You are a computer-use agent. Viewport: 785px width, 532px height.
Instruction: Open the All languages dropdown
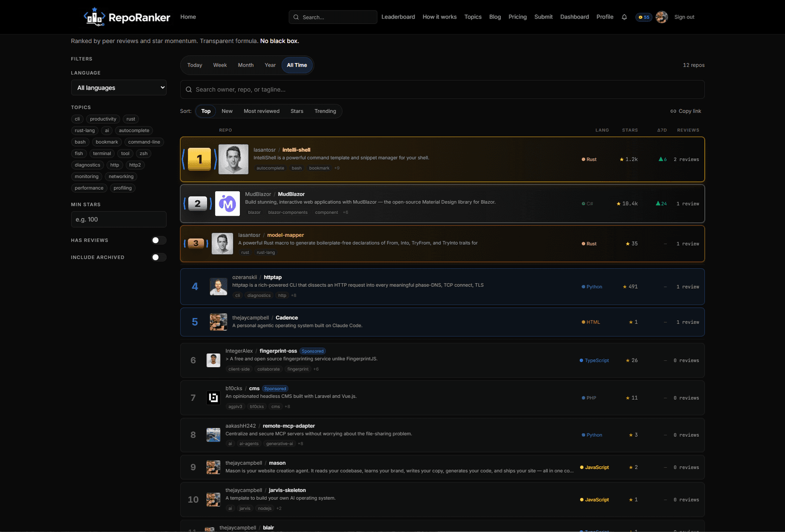pyautogui.click(x=119, y=88)
